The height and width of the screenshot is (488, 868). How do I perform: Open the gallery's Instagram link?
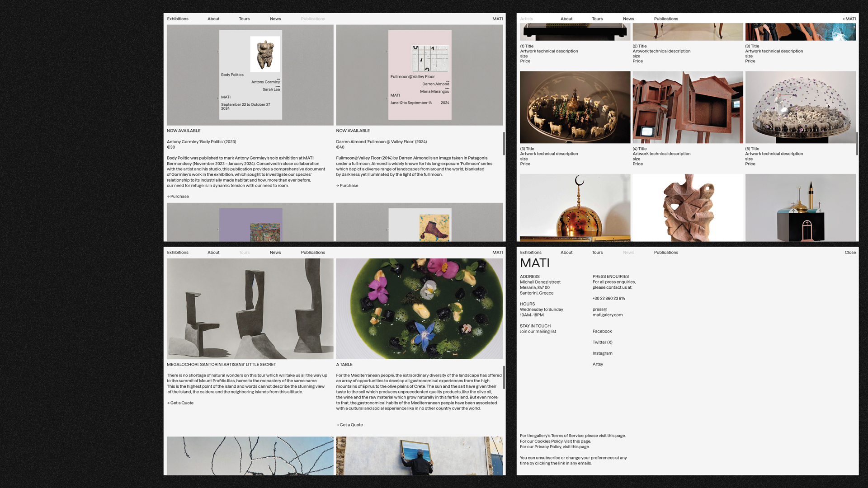[x=602, y=353]
